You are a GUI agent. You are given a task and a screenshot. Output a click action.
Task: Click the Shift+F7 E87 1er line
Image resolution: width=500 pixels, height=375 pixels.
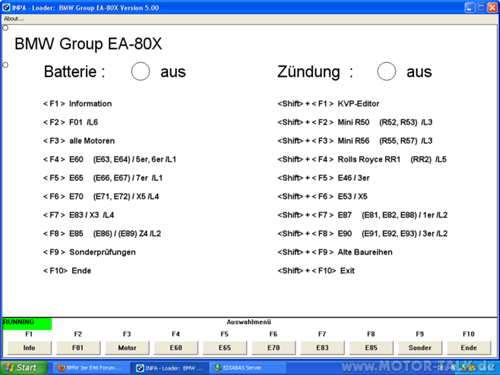coord(362,215)
